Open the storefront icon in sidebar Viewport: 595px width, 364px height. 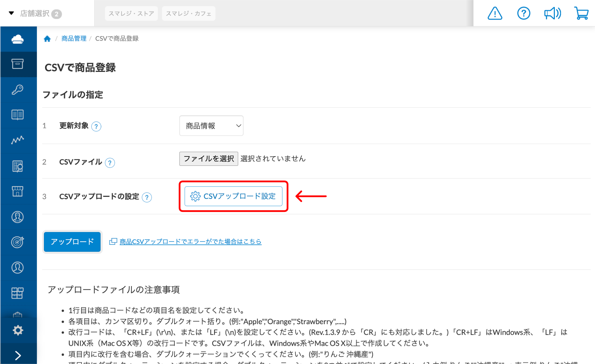(18, 191)
